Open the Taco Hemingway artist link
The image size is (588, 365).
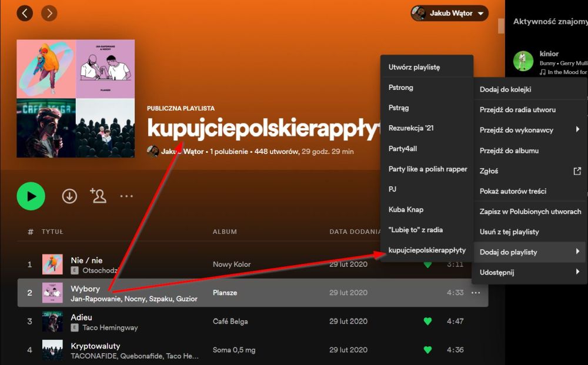(110, 327)
